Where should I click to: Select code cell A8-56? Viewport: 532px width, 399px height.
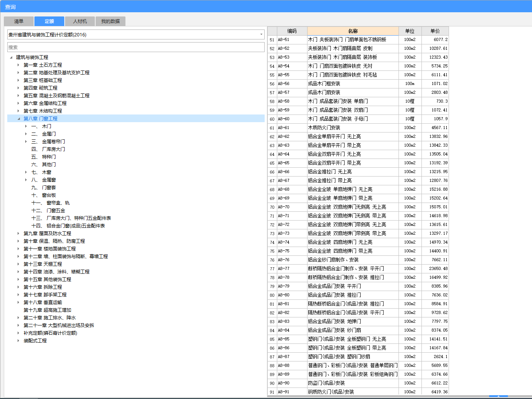coord(292,83)
